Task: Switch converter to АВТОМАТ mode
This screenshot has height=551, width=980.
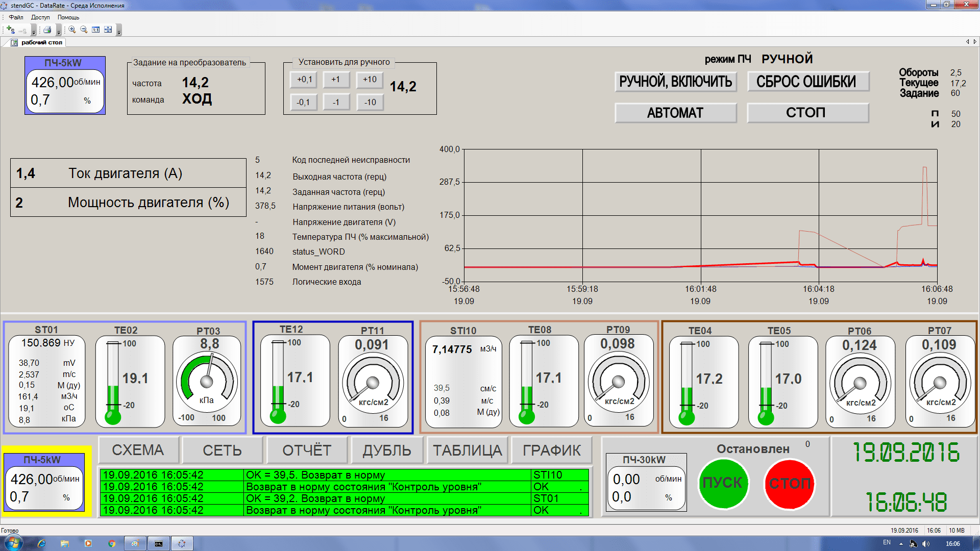Action: point(675,113)
